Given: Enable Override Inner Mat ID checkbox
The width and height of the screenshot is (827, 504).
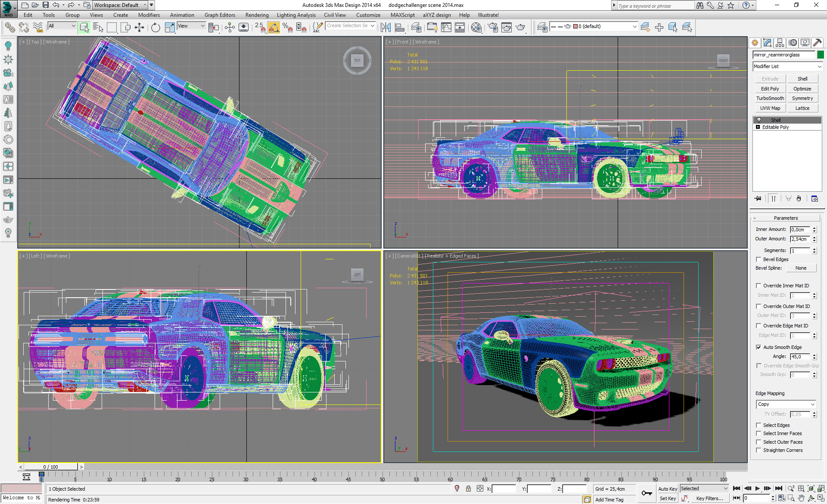Looking at the screenshot, I should coord(759,286).
